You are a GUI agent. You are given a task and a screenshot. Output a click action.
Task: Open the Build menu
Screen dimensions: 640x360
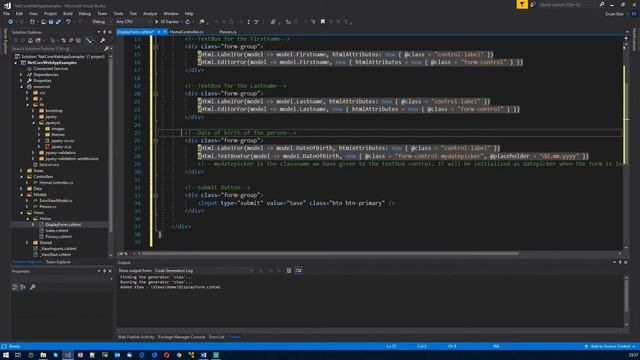tap(68, 13)
